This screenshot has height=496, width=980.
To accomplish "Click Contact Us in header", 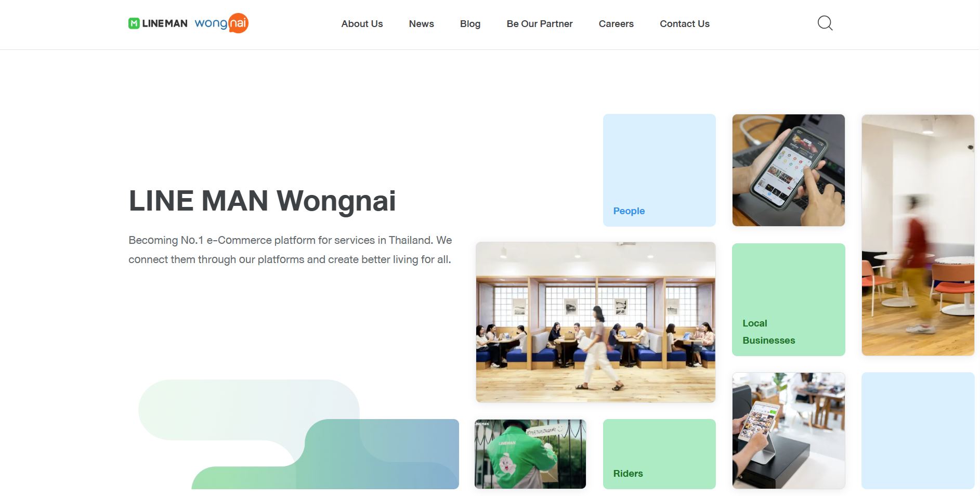I will (x=685, y=24).
